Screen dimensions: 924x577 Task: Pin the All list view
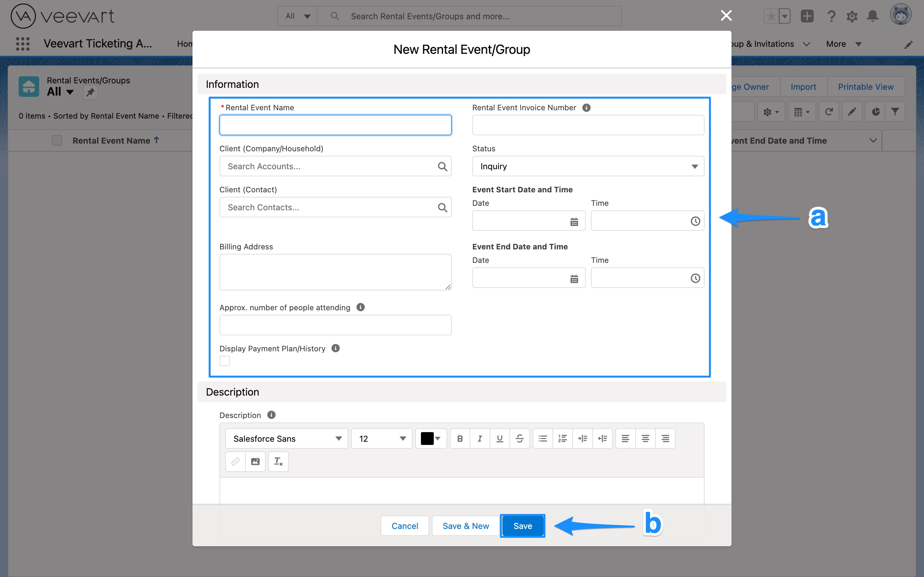[90, 92]
